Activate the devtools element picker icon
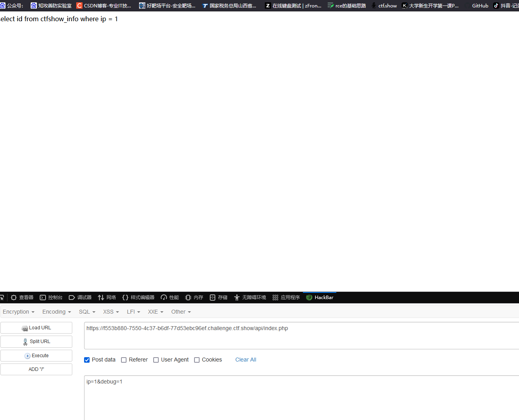This screenshot has height=420, width=519. [x=2, y=298]
